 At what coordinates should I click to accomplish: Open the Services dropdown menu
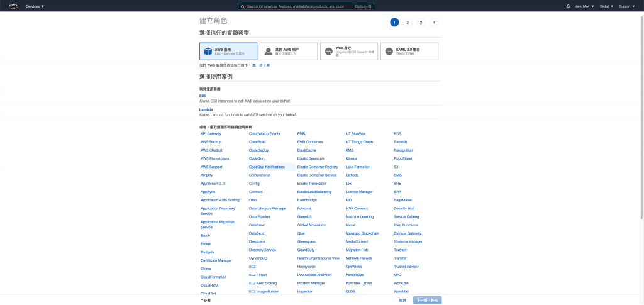click(35, 6)
